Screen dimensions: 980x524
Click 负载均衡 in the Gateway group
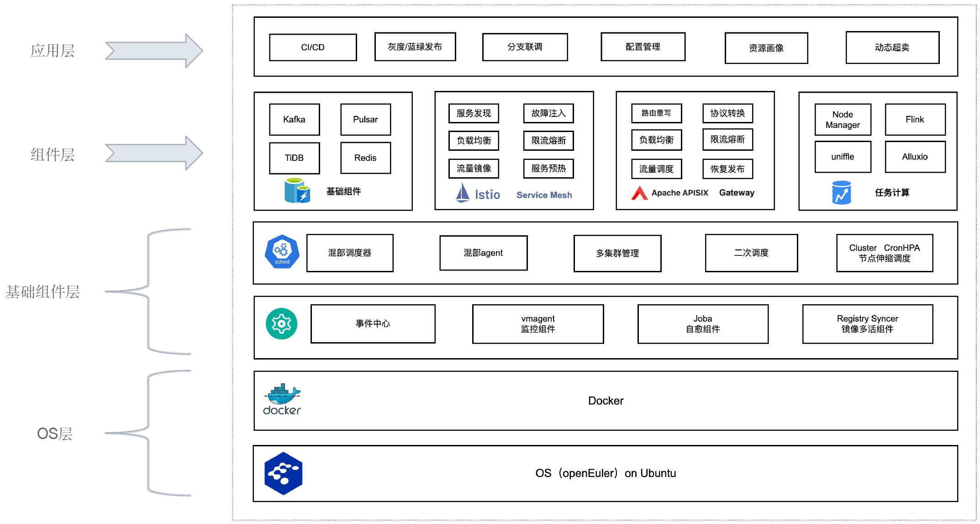coord(657,140)
